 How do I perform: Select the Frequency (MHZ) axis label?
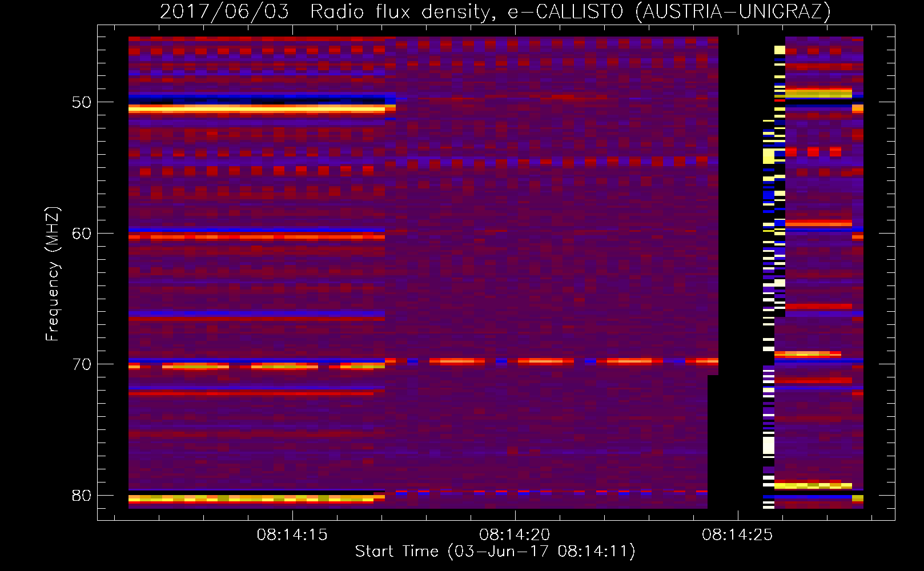click(x=53, y=274)
